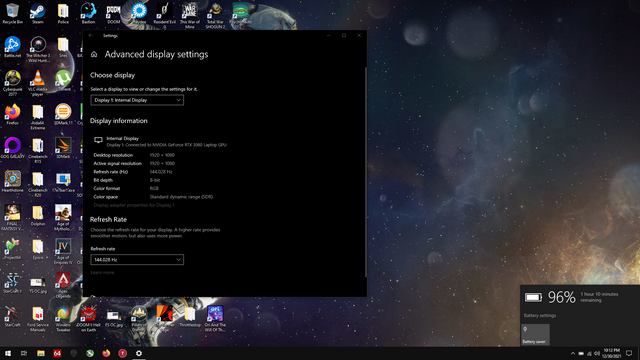This screenshot has width=640, height=360.
Task: Expand the Display 1: Internal Display dropdown
Action: click(137, 100)
